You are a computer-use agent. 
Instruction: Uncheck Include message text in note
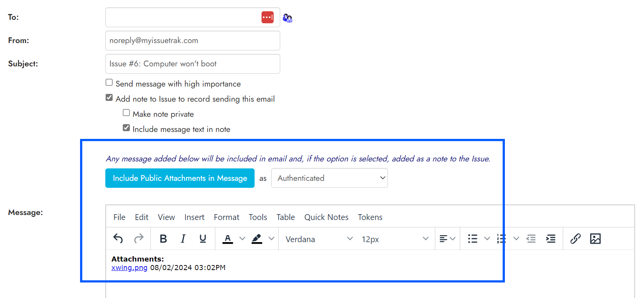(126, 128)
